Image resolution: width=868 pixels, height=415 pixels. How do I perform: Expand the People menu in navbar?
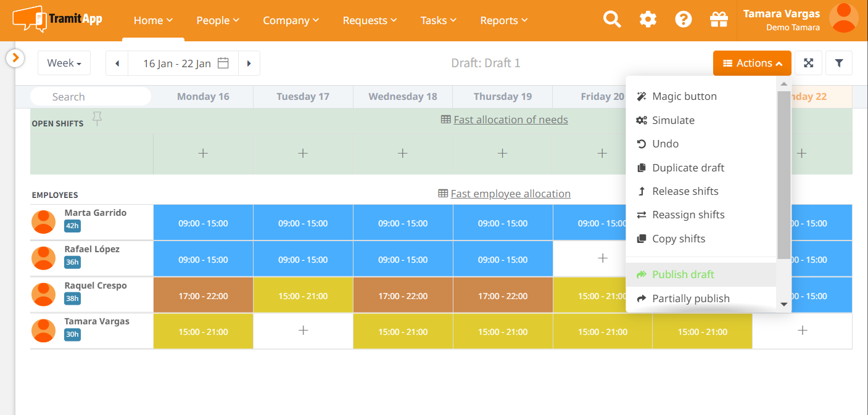point(217,20)
